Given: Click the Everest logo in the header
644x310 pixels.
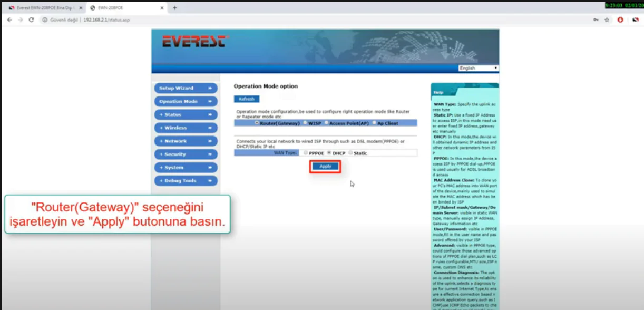Looking at the screenshot, I should pyautogui.click(x=194, y=42).
